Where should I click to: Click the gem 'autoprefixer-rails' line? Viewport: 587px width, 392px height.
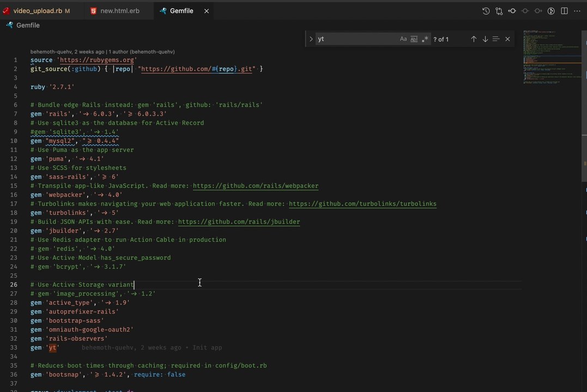pyautogui.click(x=75, y=311)
